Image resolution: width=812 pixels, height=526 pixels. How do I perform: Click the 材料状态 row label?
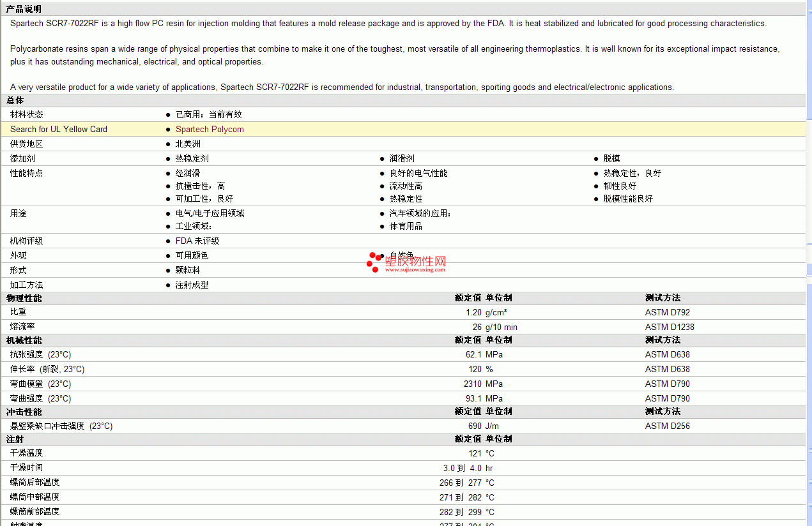(27, 114)
